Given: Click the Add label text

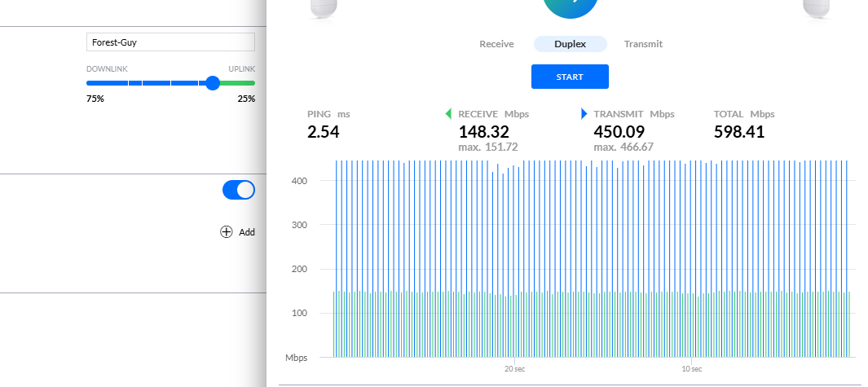Looking at the screenshot, I should (x=247, y=232).
